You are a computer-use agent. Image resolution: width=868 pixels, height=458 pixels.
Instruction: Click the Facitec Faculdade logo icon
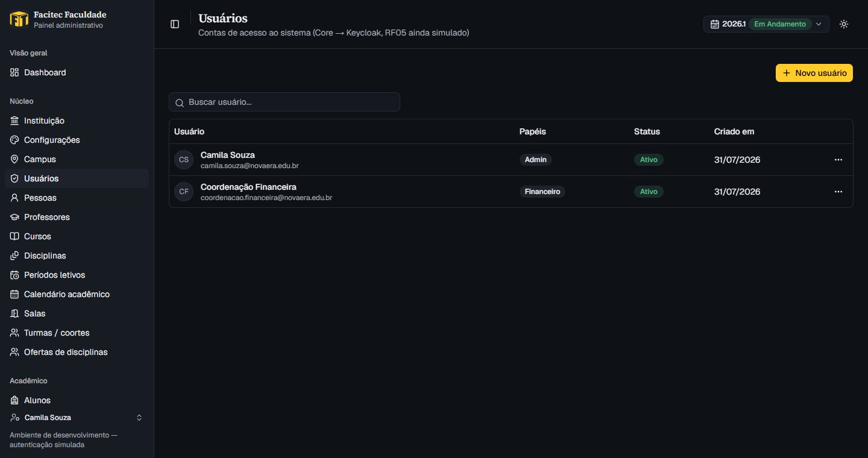(x=19, y=19)
